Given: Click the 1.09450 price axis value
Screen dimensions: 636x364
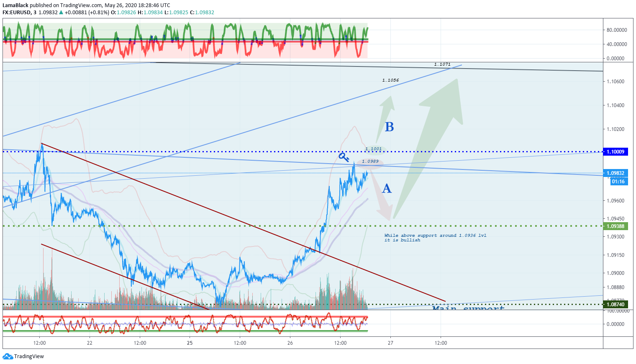Looking at the screenshot, I should (615, 219).
